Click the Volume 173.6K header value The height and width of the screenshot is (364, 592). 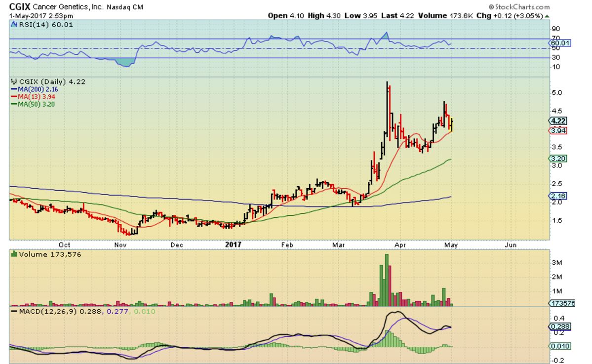click(445, 16)
